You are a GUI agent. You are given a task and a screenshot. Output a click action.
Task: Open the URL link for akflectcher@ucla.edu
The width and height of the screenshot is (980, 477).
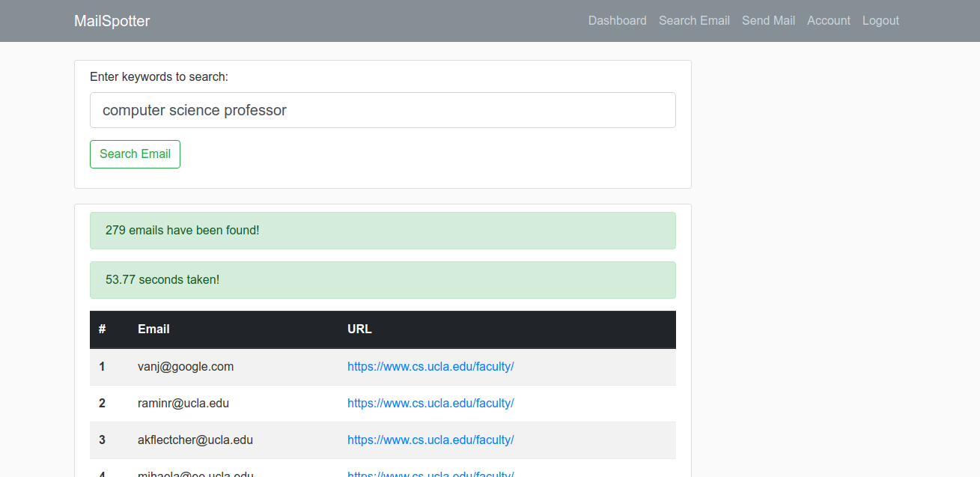(x=430, y=440)
